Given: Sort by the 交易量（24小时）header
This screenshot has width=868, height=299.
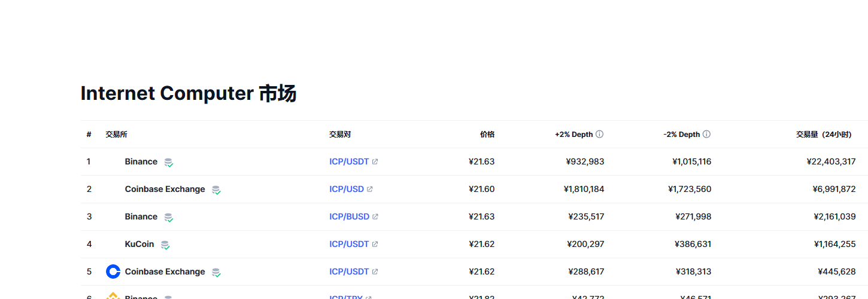Looking at the screenshot, I should tap(824, 135).
